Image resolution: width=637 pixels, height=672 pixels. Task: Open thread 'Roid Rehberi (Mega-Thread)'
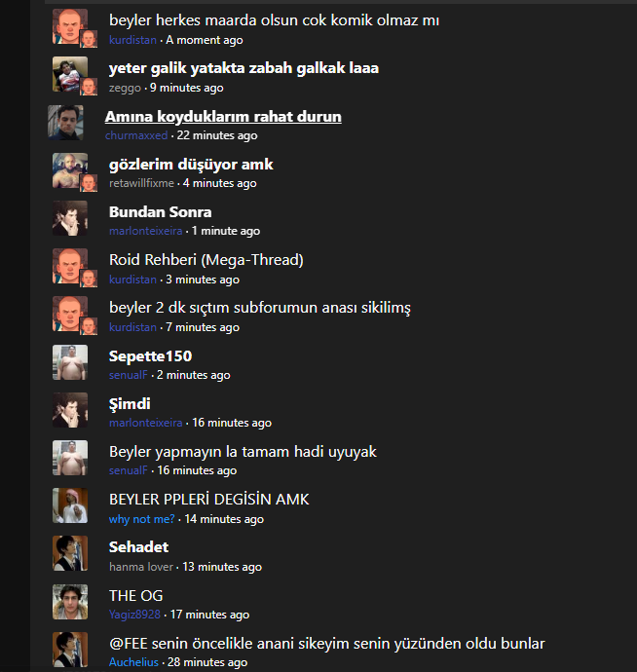coord(206,260)
